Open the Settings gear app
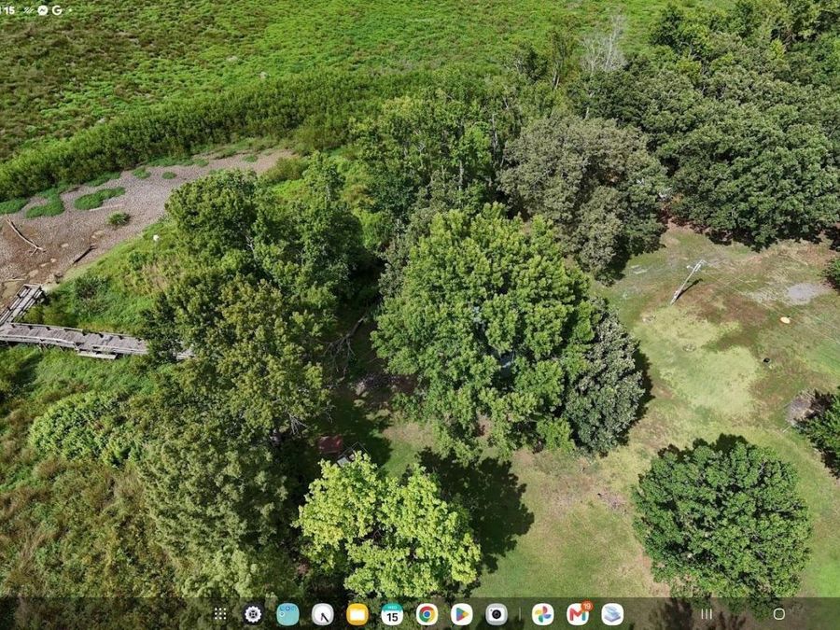This screenshot has height=630, width=840. [x=253, y=614]
